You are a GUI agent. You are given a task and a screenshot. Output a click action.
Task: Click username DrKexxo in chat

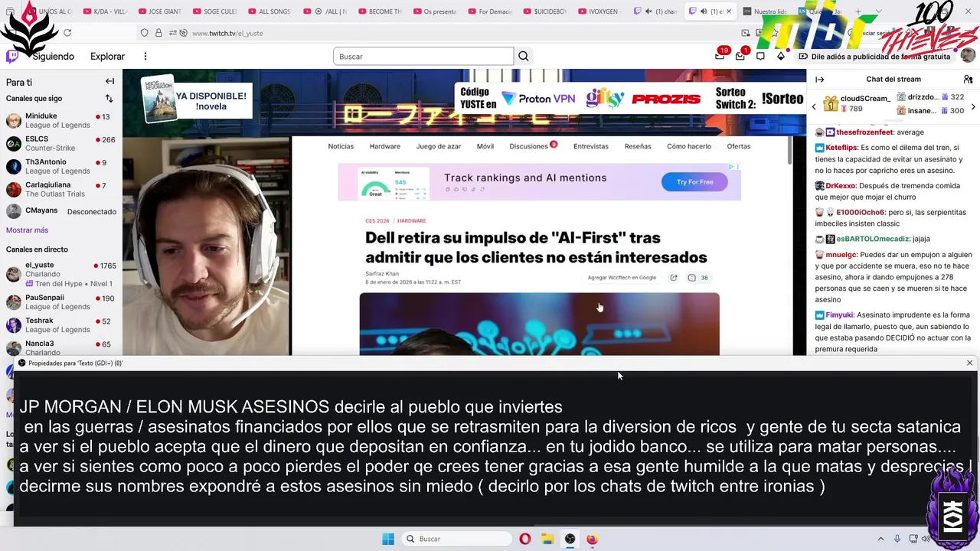coord(841,186)
